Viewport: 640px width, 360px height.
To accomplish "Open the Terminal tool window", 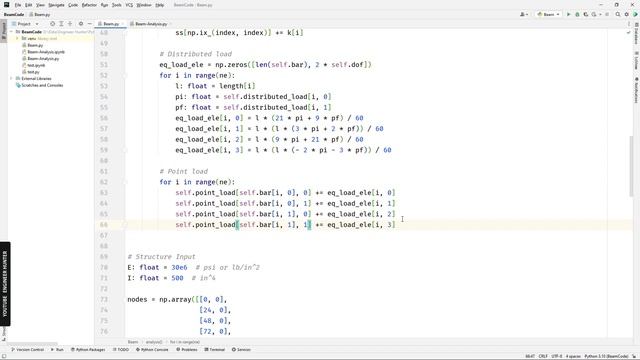I will coord(214,350).
